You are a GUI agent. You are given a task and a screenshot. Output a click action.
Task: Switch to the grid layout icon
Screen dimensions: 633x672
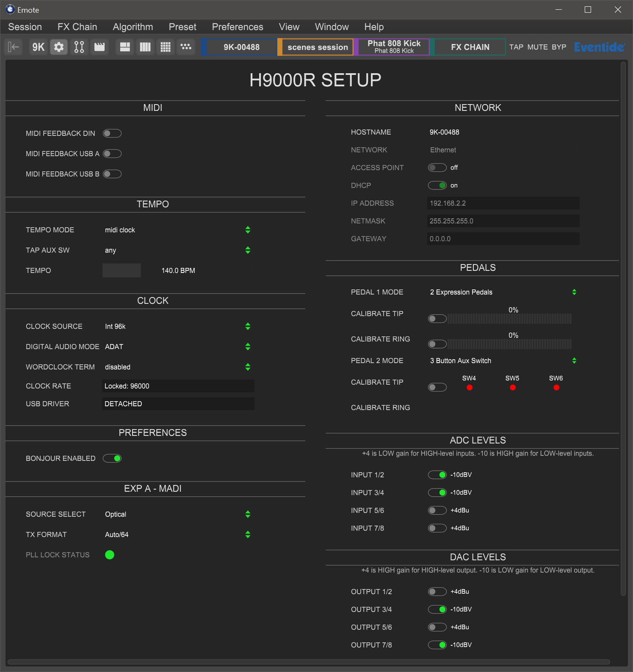point(166,47)
